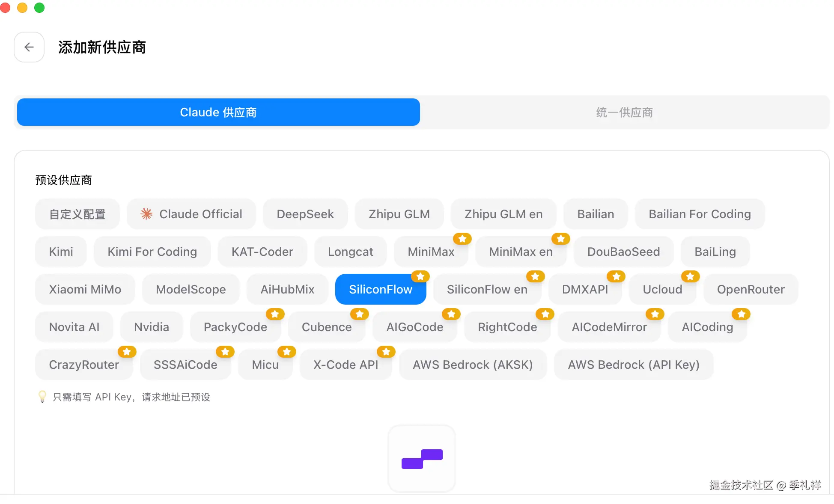Click the star badge on PackyCode
Image resolution: width=834 pixels, height=504 pixels.
[275, 314]
